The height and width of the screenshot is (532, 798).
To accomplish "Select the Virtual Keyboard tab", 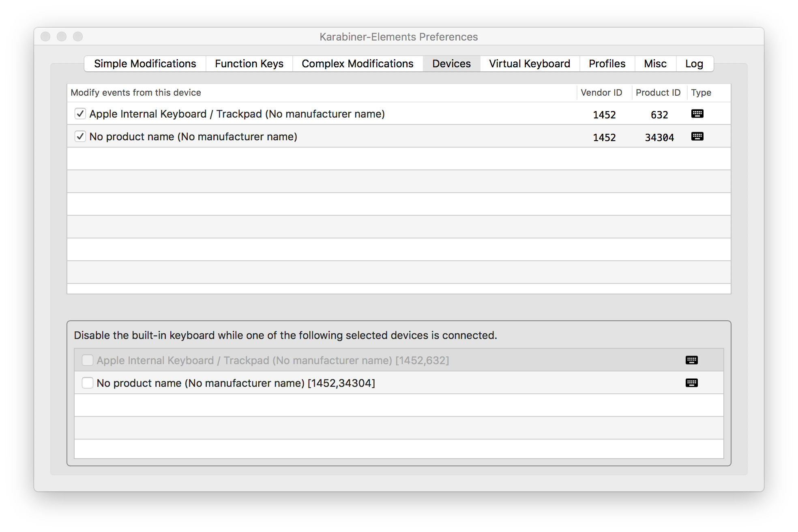I will pos(529,64).
